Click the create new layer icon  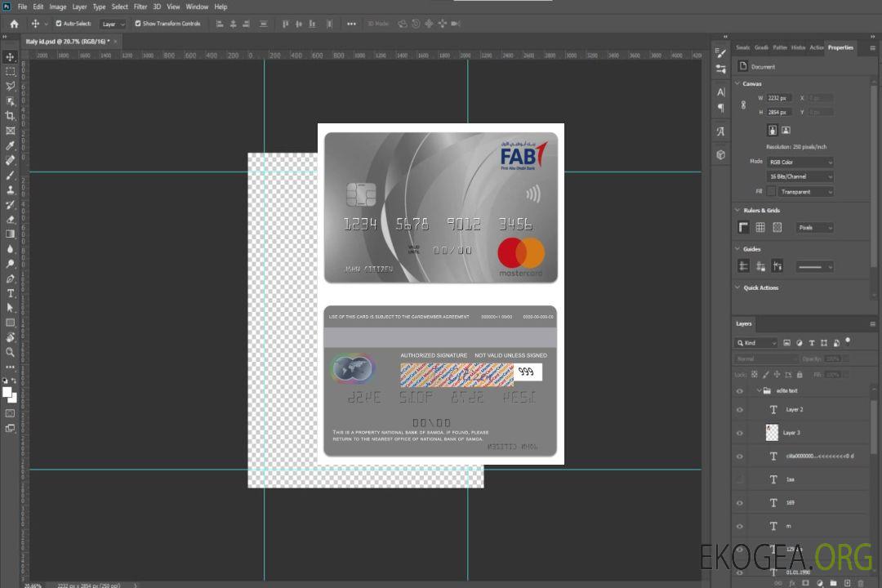847,583
